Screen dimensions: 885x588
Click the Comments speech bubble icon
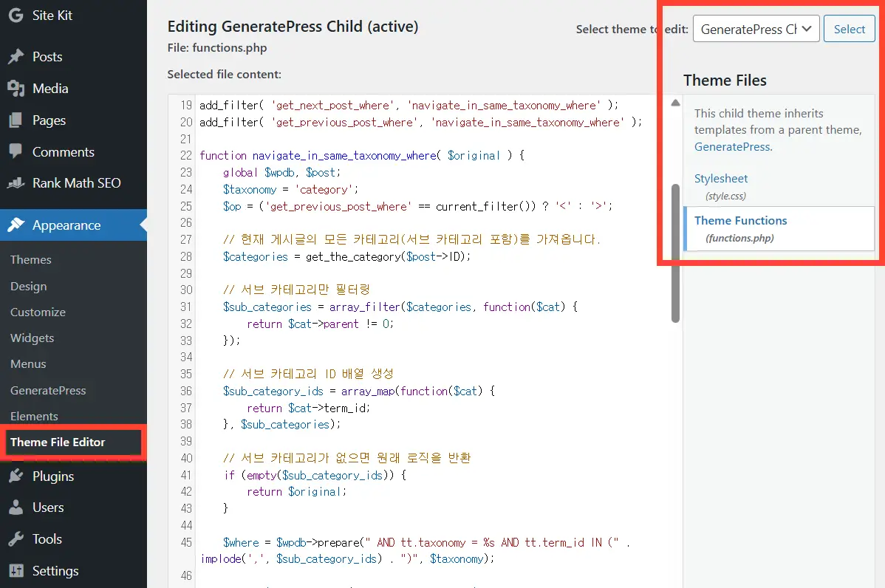(16, 152)
